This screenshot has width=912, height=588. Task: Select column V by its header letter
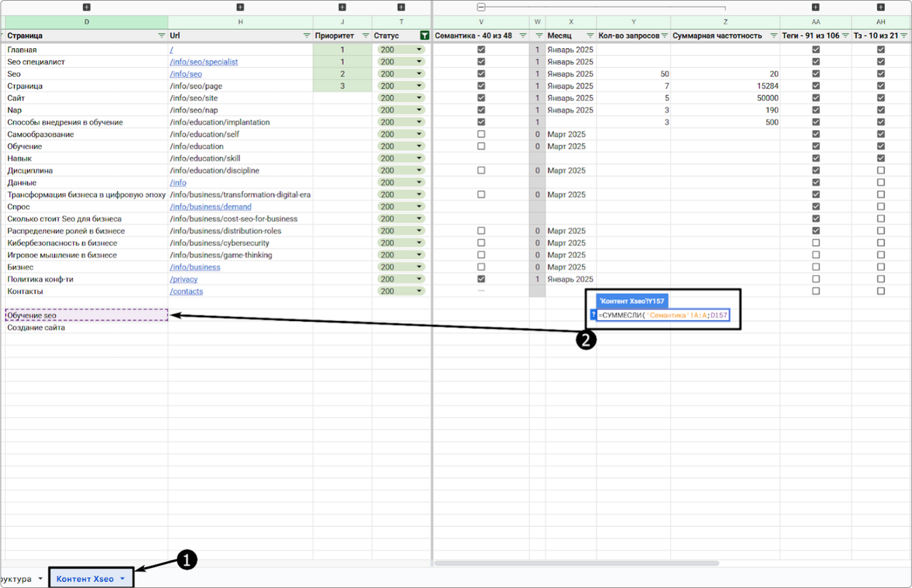[481, 22]
